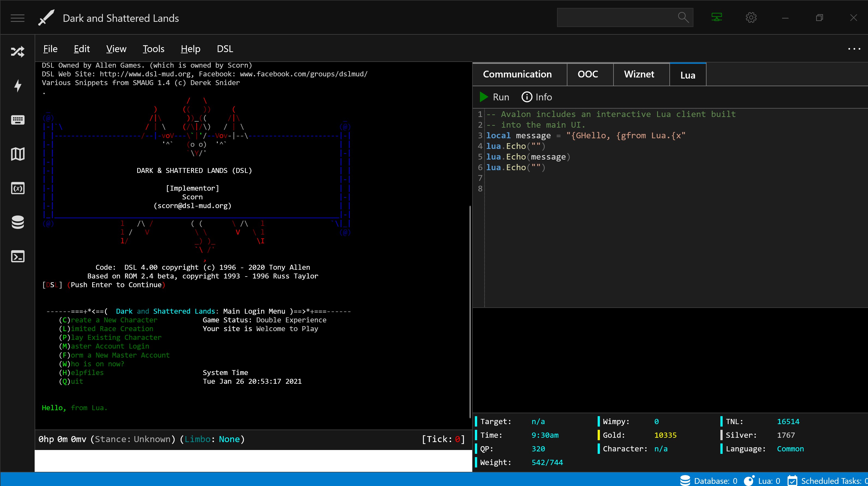Click '(C)reate a New Character' text
Screen dimensions: 868x486
coord(108,320)
